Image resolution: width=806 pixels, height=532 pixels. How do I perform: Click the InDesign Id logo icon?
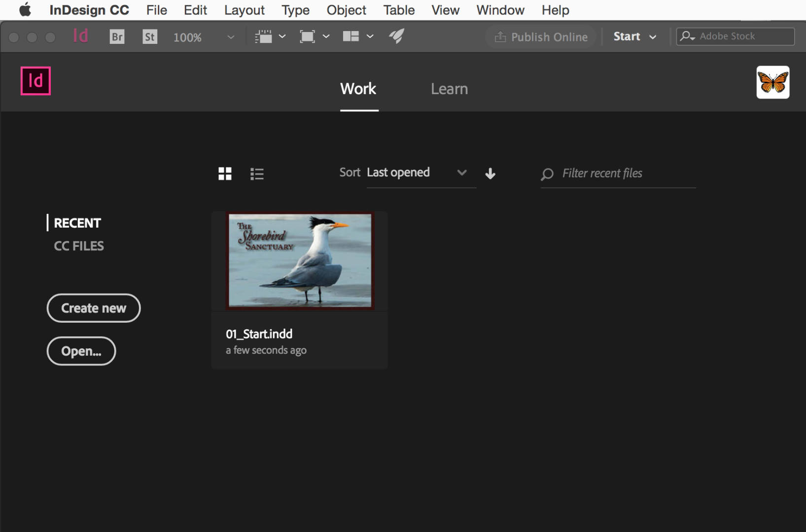point(80,36)
